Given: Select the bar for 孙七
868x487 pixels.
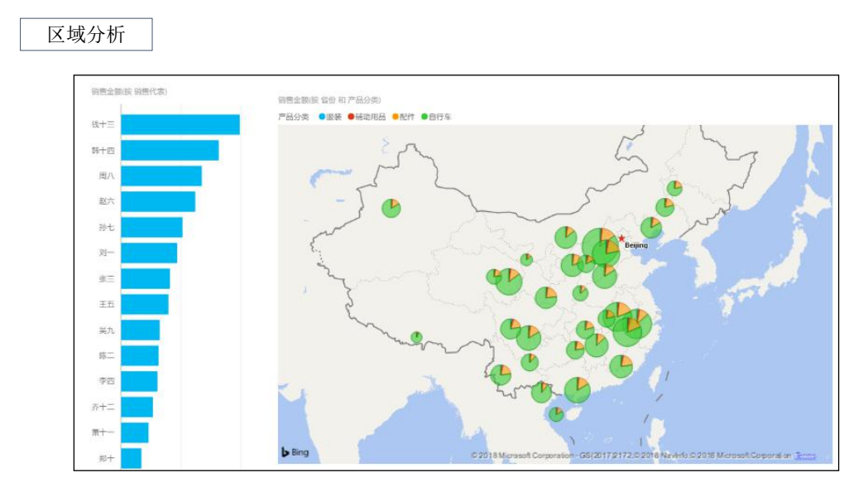Looking at the screenshot, I should [x=151, y=228].
